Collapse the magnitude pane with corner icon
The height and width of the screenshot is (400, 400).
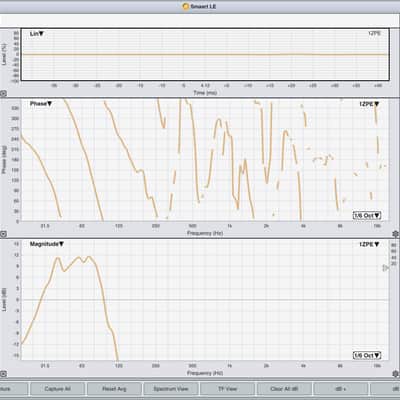(x=3, y=374)
